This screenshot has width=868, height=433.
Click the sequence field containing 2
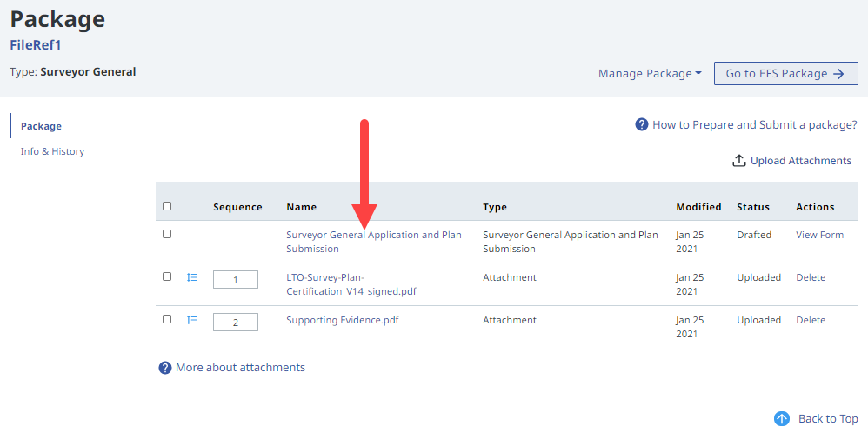[x=236, y=322]
